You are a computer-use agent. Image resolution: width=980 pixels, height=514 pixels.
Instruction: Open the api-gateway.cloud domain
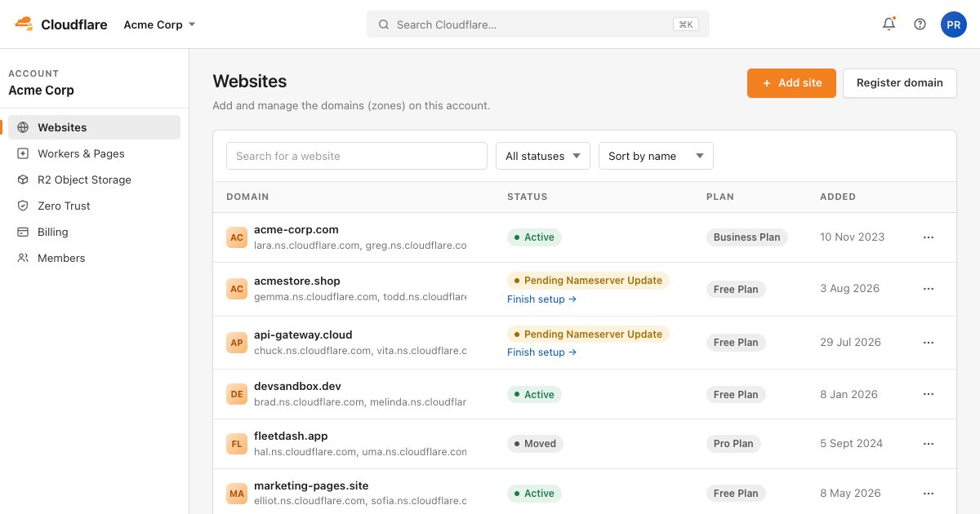click(303, 335)
